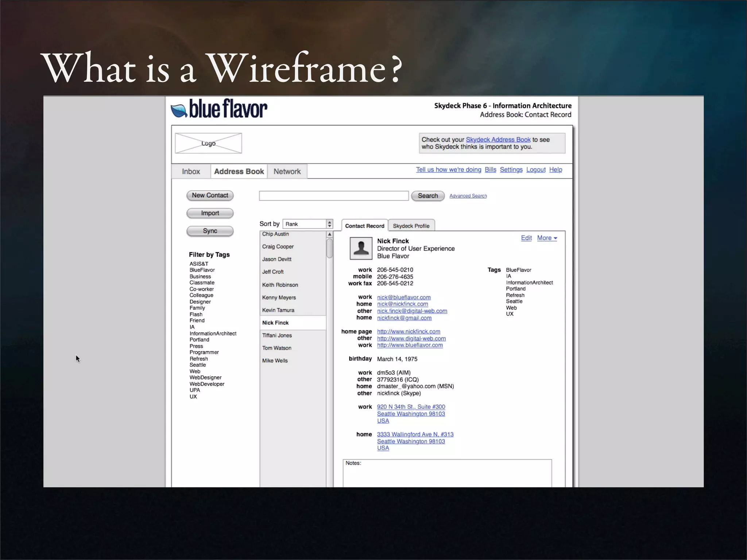Click the Sync button
Image resolution: width=747 pixels, height=560 pixels.
(210, 231)
